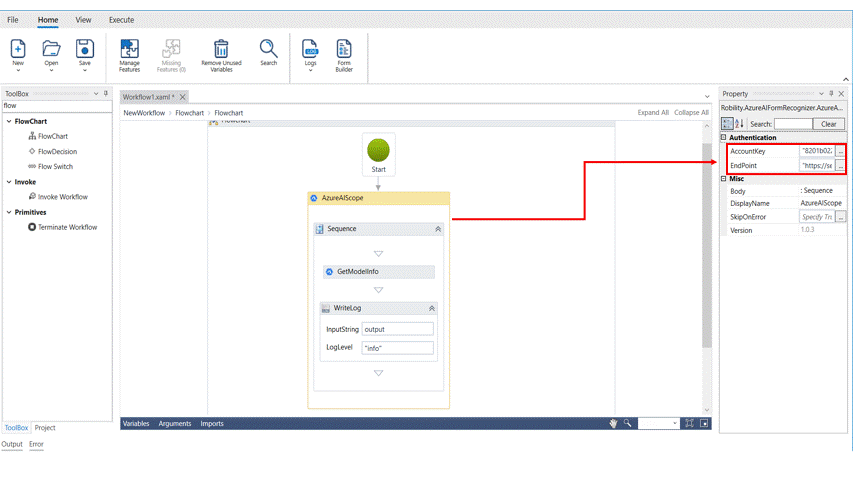Open the Search tool in ribbon
Screen dimensions: 853x480
point(269,49)
